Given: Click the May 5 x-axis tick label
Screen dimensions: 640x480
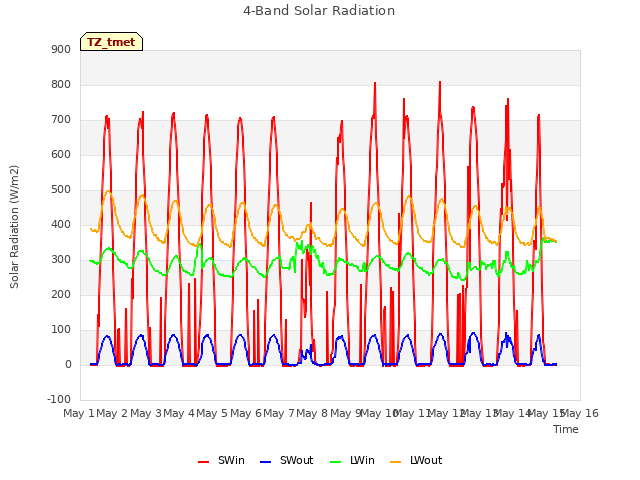Looking at the screenshot, I should (x=212, y=413).
